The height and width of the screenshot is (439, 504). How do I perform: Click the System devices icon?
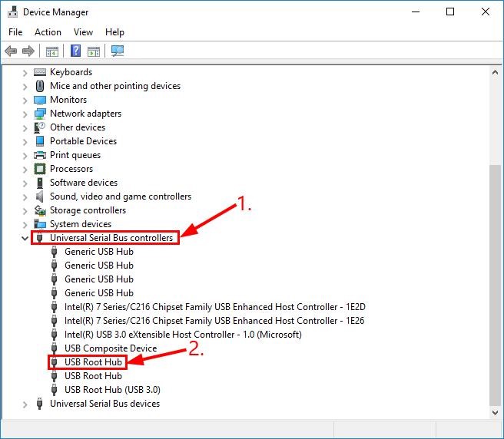point(40,224)
